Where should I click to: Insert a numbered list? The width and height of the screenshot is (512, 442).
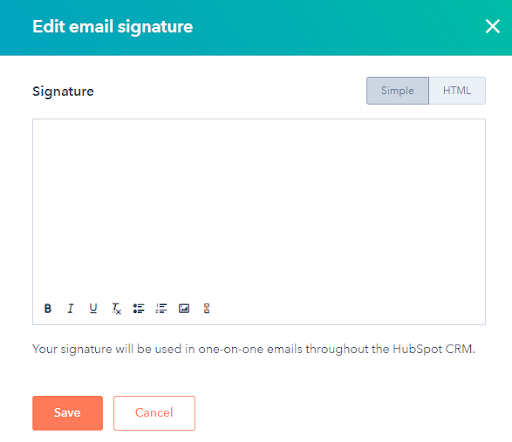[x=161, y=308]
